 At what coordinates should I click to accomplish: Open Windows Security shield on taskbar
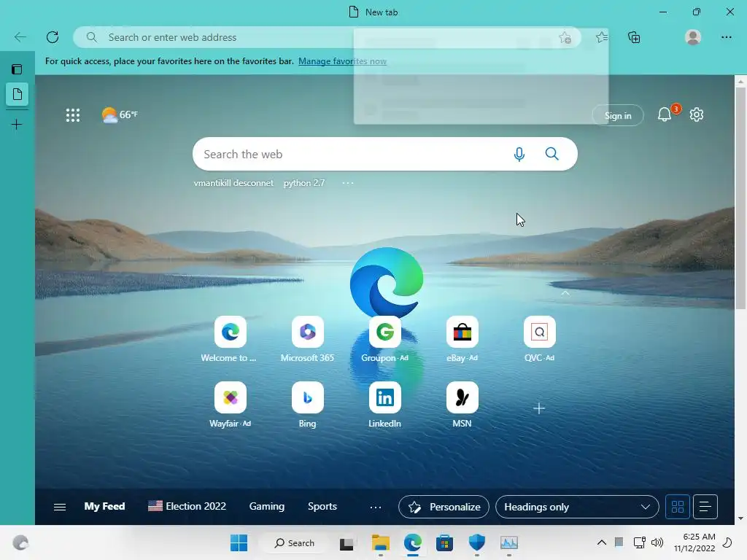(x=476, y=542)
